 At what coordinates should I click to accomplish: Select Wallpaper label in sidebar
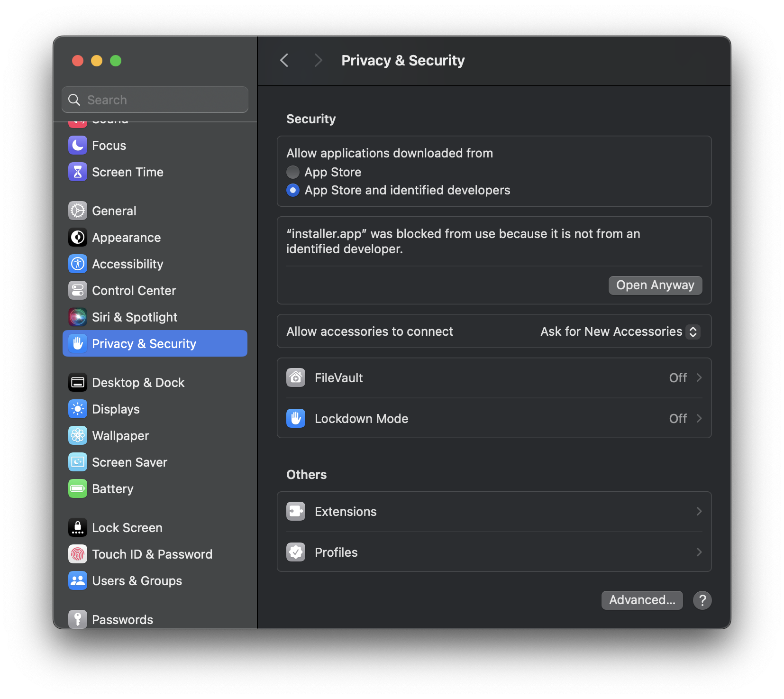point(120,435)
